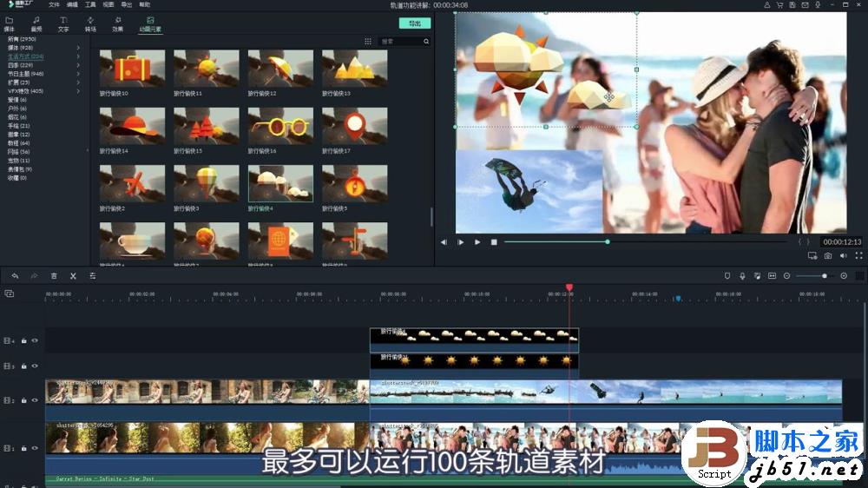868x488 pixels.
Task: Select the location pin element 旅行愉快17
Action: pos(355,126)
